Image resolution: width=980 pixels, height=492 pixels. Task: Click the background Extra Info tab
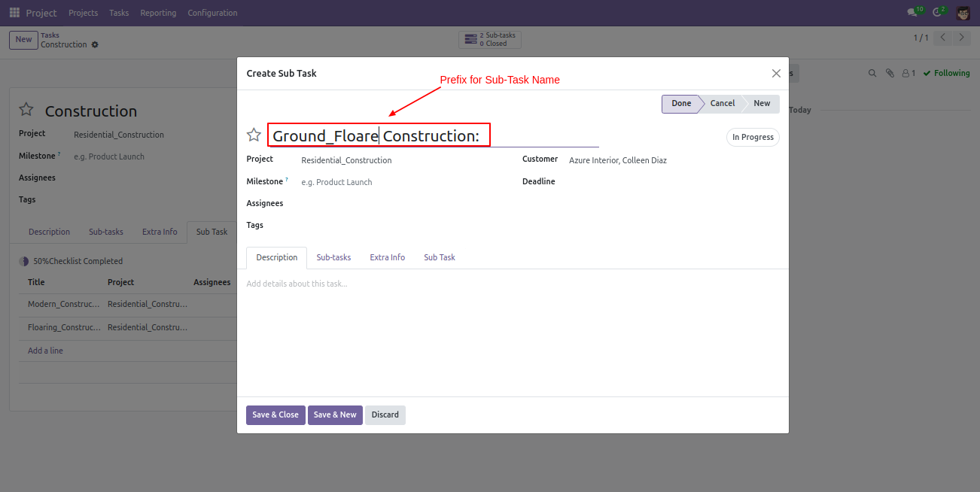tap(160, 232)
